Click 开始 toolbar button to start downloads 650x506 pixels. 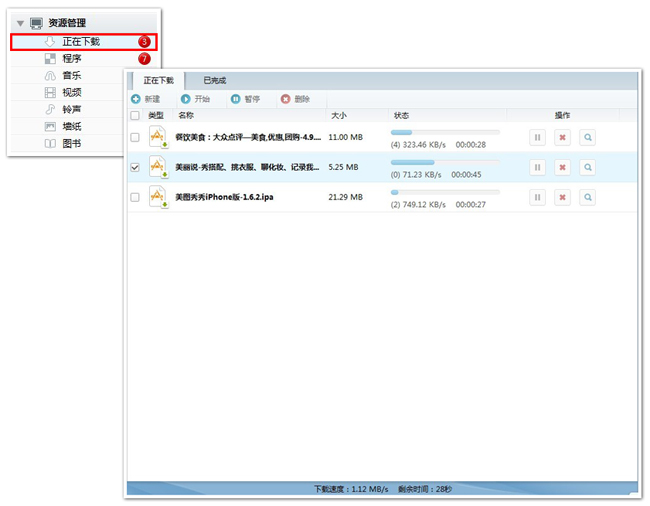pos(195,99)
